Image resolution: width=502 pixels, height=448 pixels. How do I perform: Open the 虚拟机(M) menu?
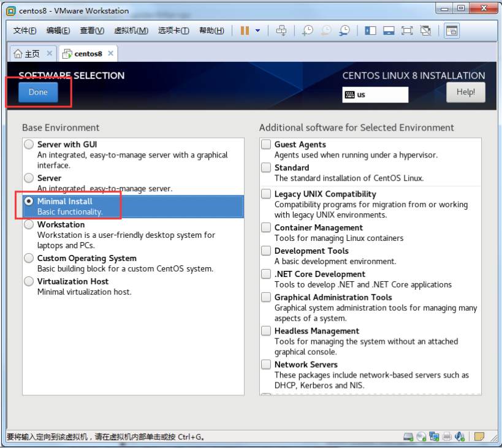pos(131,31)
